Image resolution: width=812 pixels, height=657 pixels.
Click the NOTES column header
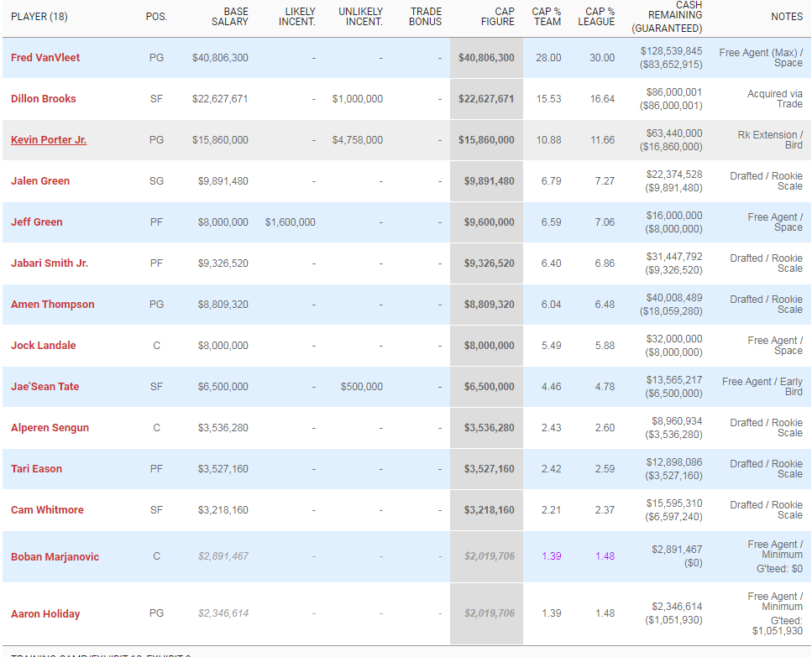pos(787,17)
